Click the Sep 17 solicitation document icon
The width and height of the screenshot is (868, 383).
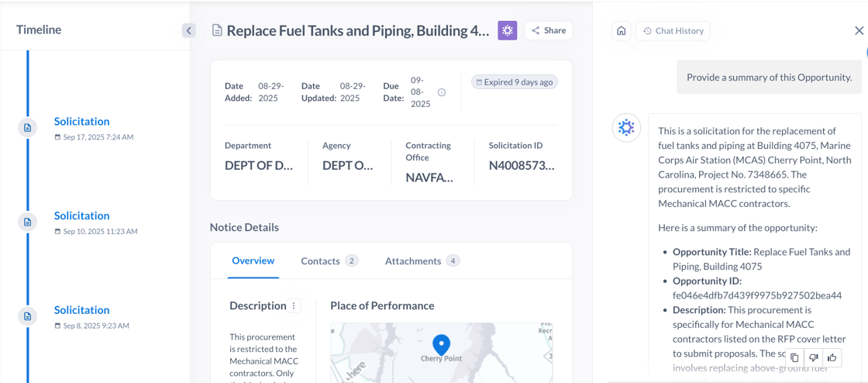pyautogui.click(x=28, y=128)
